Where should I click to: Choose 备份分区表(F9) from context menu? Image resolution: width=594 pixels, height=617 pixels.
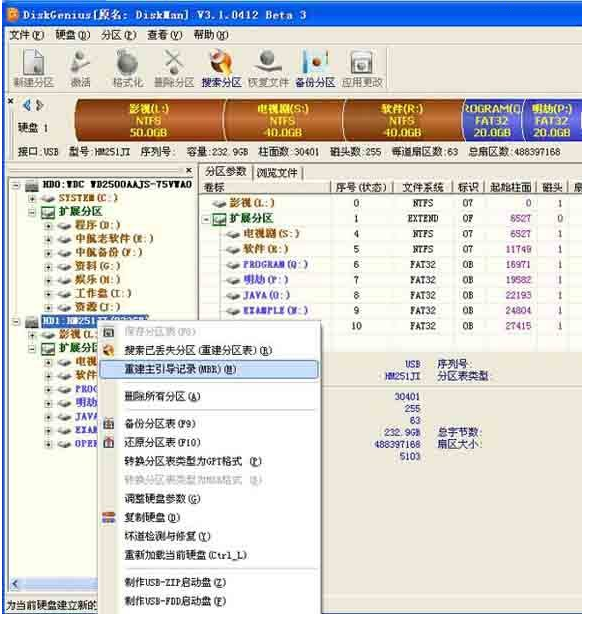[209, 424]
